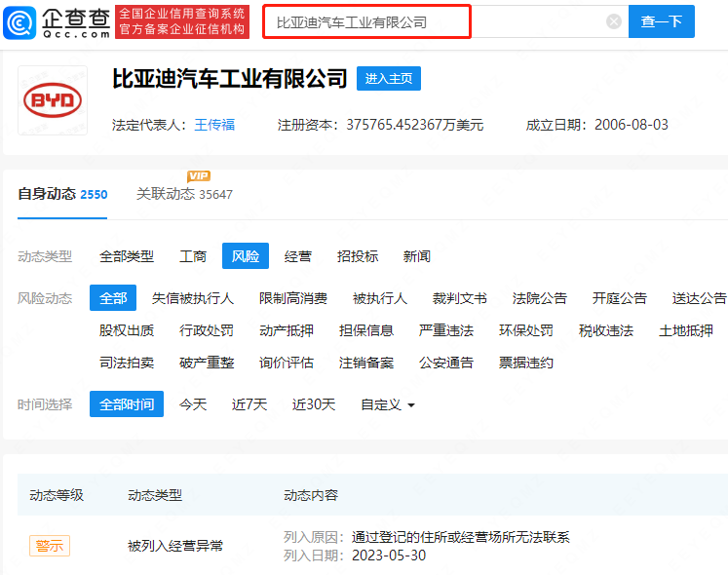This screenshot has width=728, height=575.
Task: Filter by 担保信息
Action: coord(365,330)
